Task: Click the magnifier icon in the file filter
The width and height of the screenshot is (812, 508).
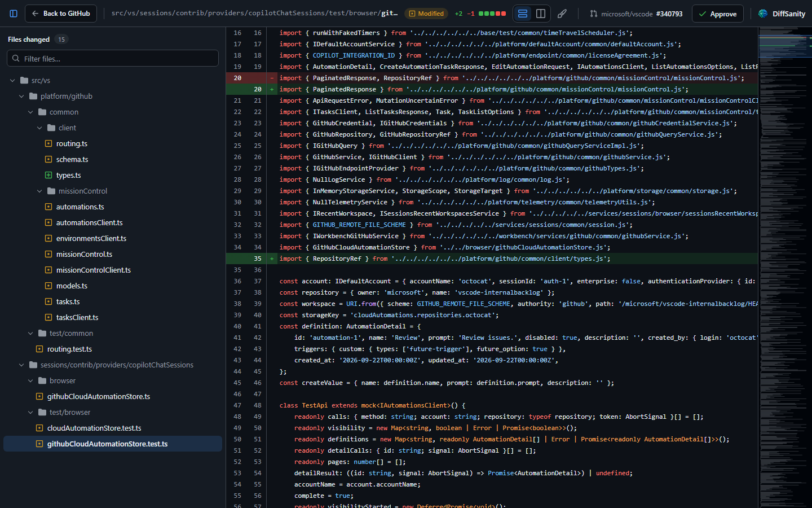Action: [16, 58]
